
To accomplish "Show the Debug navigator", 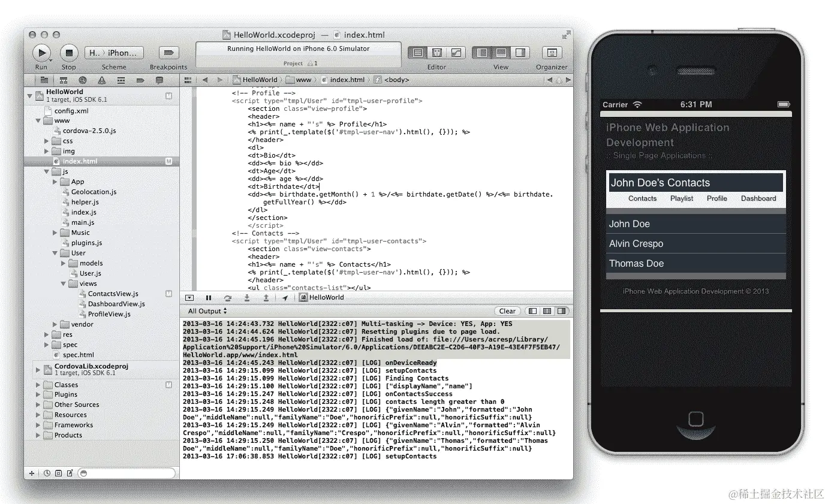I will pos(121,80).
